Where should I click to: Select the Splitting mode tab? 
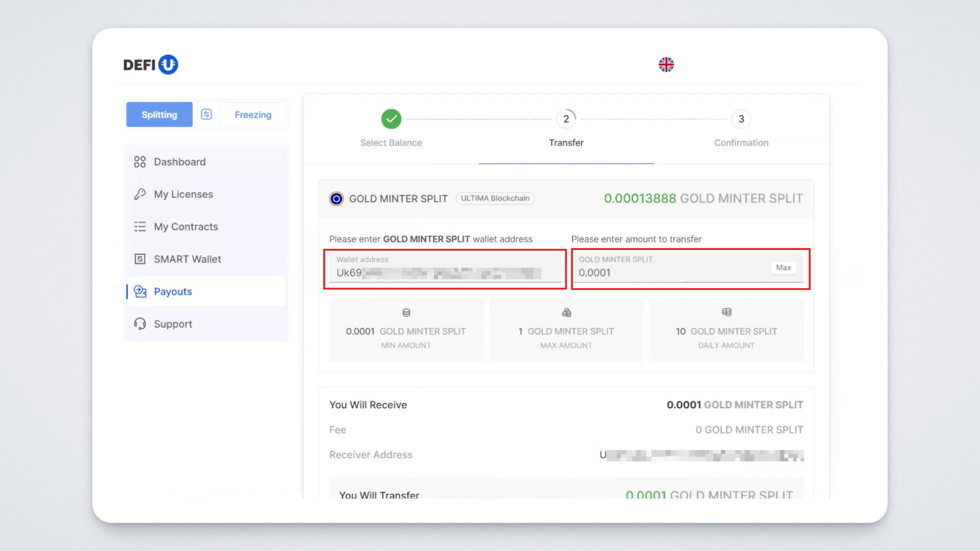(x=159, y=114)
